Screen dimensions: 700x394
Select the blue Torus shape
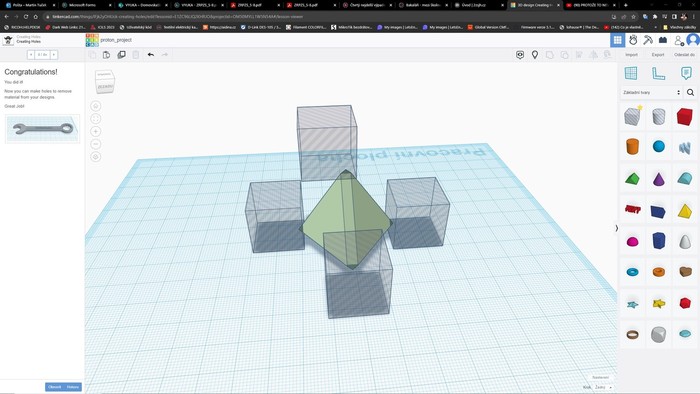633,272
